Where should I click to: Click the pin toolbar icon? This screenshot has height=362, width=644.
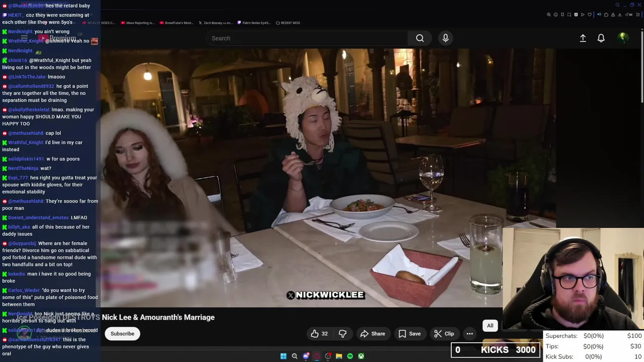click(562, 15)
